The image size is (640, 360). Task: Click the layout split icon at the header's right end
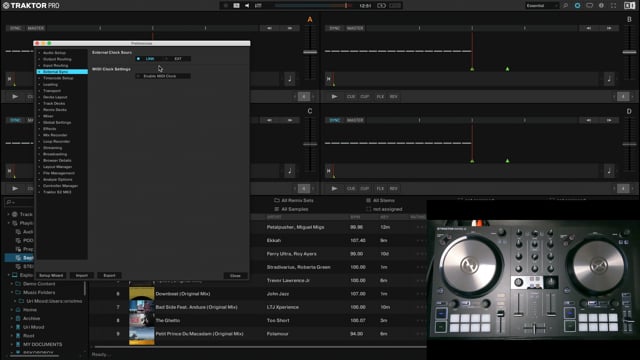629,6
